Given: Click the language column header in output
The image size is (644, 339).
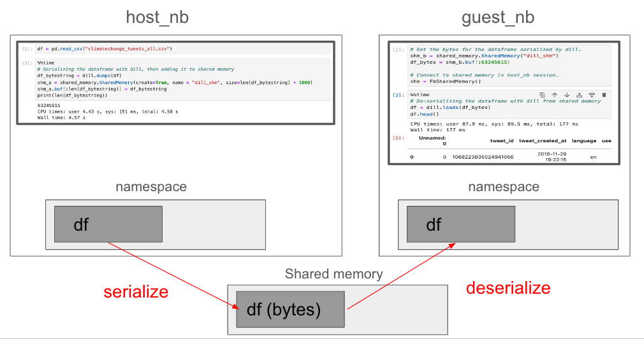Looking at the screenshot, I should [x=583, y=141].
